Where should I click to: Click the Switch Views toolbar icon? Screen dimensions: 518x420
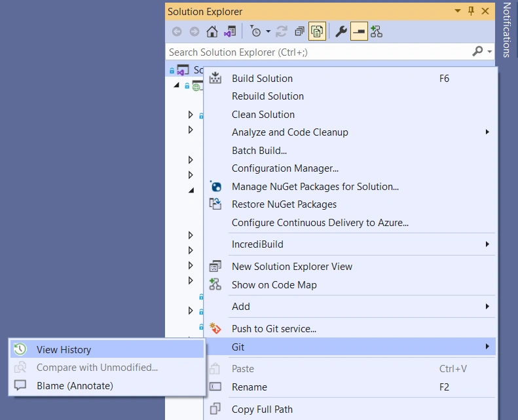pos(230,31)
